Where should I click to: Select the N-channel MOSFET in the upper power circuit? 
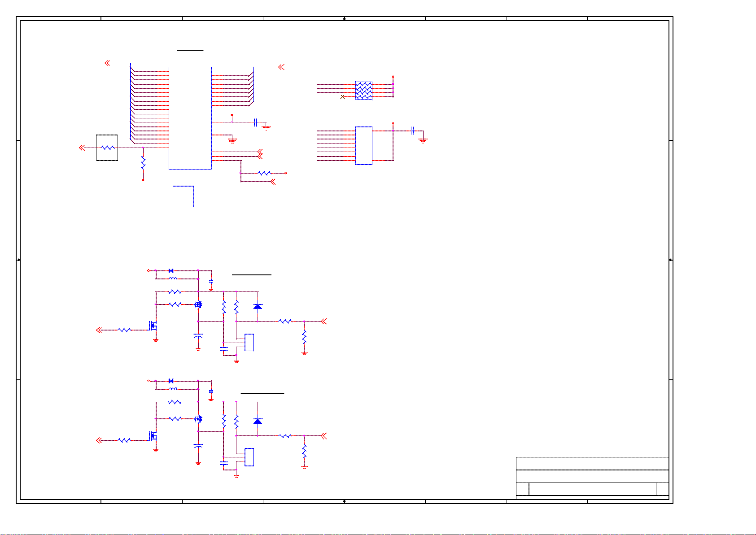click(153, 326)
